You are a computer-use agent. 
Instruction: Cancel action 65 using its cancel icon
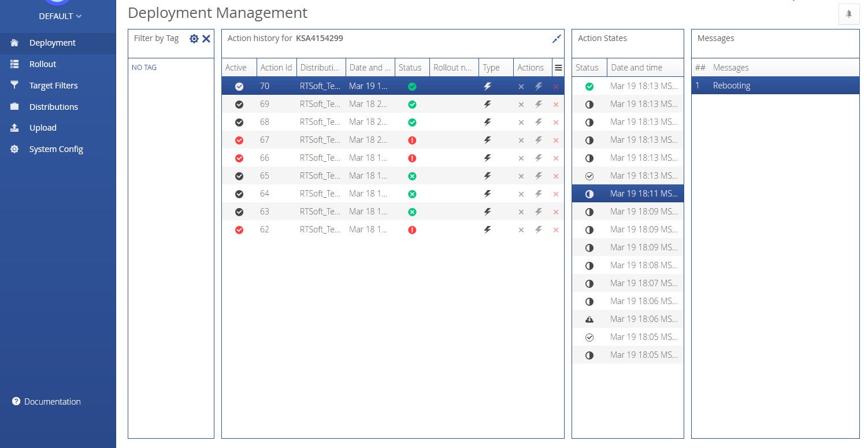pyautogui.click(x=521, y=176)
